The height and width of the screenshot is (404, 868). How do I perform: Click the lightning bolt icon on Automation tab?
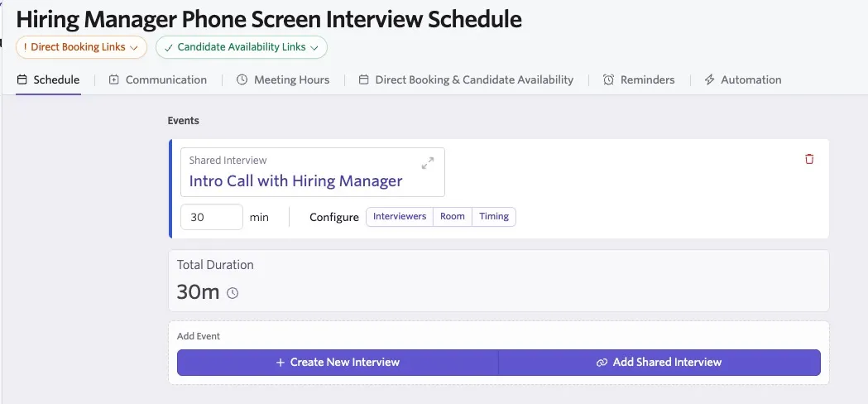[x=709, y=79]
